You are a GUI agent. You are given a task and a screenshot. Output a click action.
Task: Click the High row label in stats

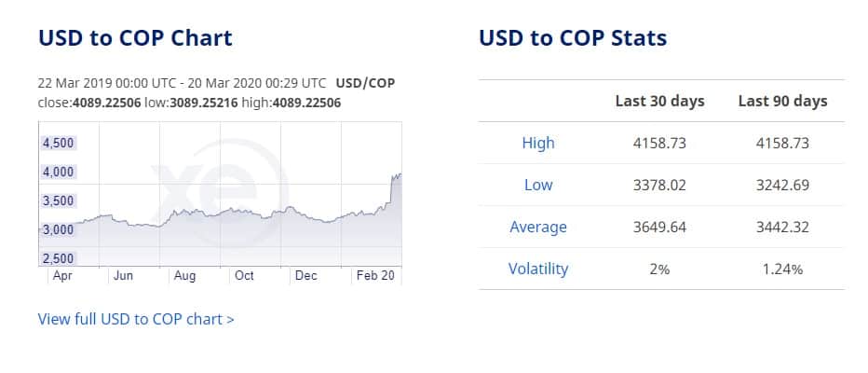538,143
